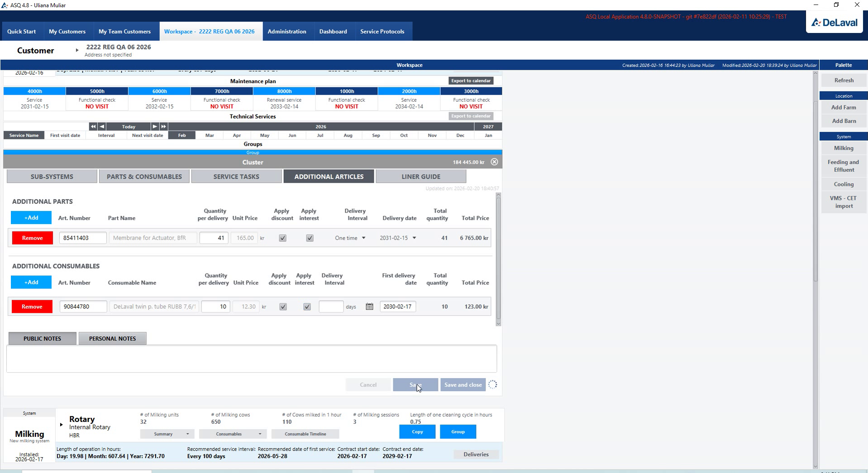Jump forward a year in timeline
This screenshot has width=868, height=473.
click(x=164, y=127)
